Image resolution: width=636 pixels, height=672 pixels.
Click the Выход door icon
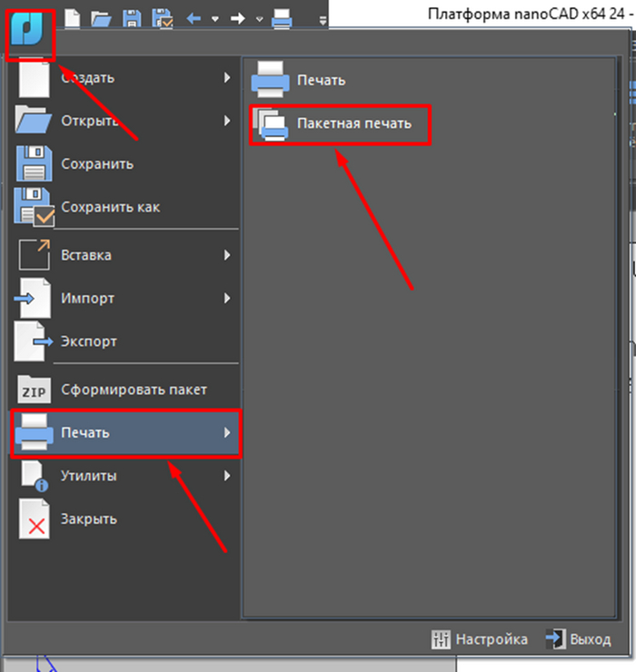555,639
